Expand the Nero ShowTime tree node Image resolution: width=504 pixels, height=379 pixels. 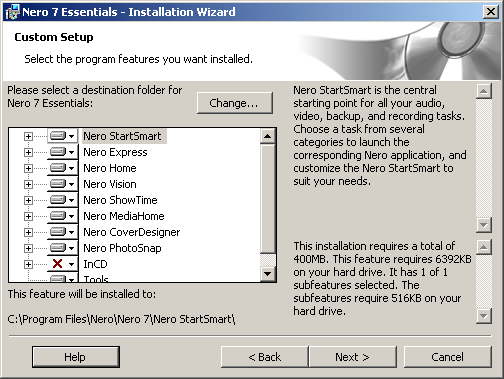pos(28,200)
